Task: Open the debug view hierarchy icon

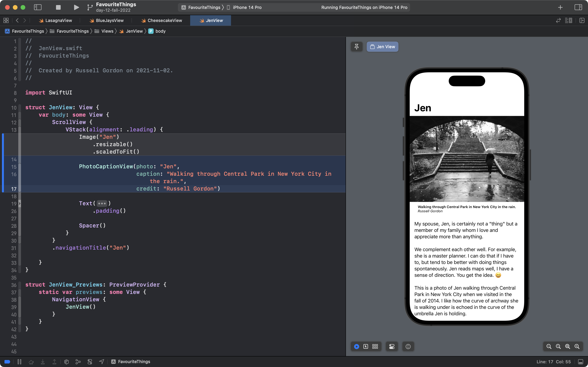Action: tap(66, 362)
